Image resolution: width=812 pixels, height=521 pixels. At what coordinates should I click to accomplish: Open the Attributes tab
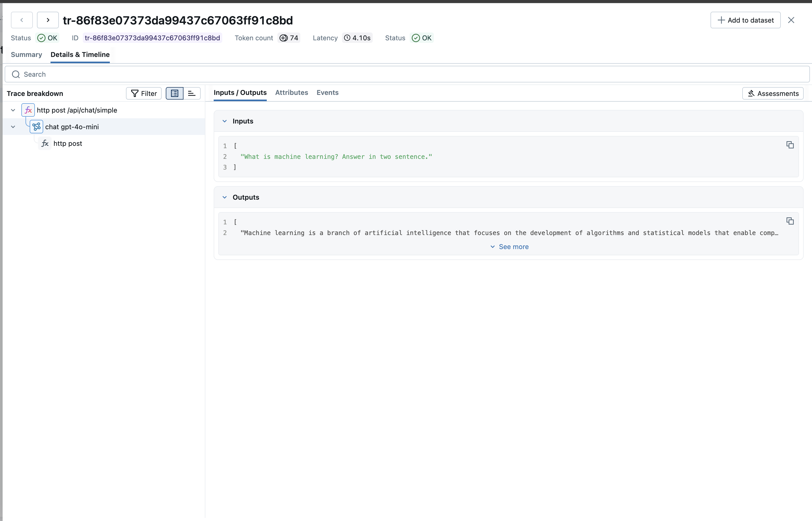291,93
